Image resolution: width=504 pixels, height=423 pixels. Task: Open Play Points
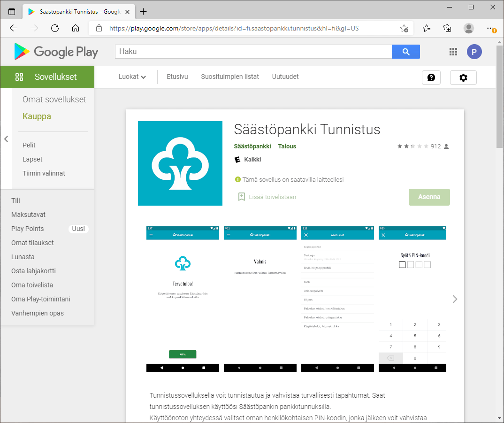click(27, 229)
